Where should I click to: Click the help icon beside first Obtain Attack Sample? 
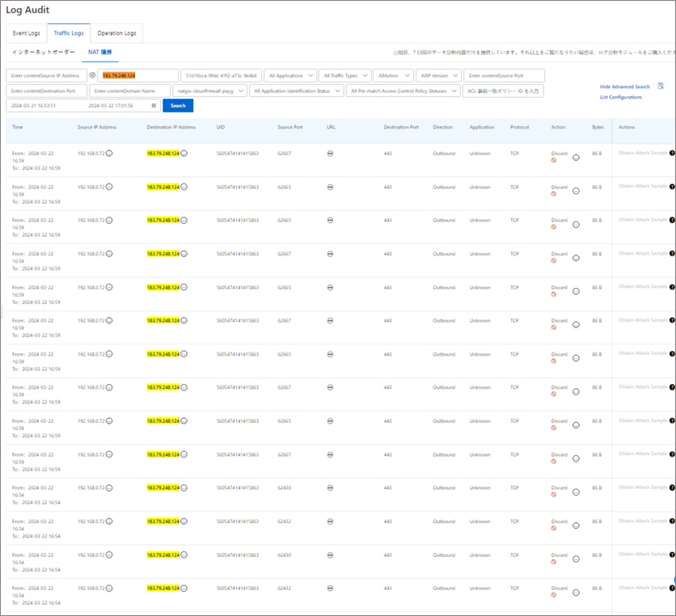(672, 153)
